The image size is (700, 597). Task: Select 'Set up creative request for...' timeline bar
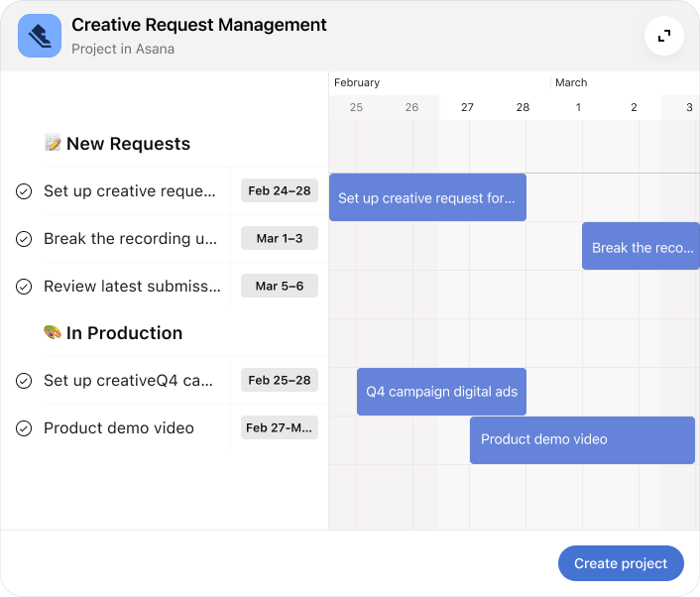(x=427, y=197)
